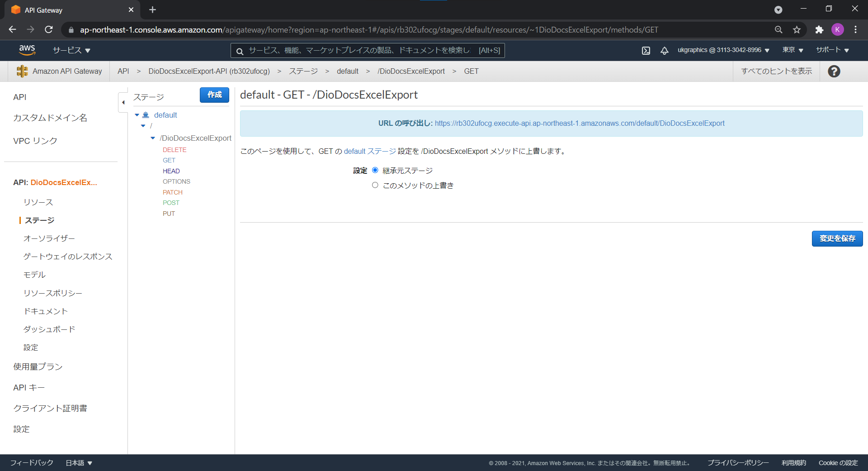Open the Chrome tab search dropdown button
Image resolution: width=868 pixels, height=471 pixels.
point(778,10)
